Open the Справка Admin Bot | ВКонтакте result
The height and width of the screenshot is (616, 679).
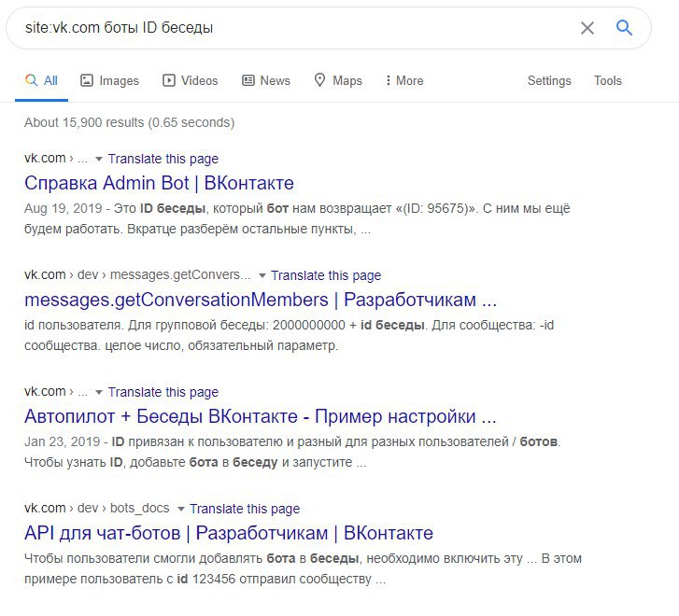159,183
